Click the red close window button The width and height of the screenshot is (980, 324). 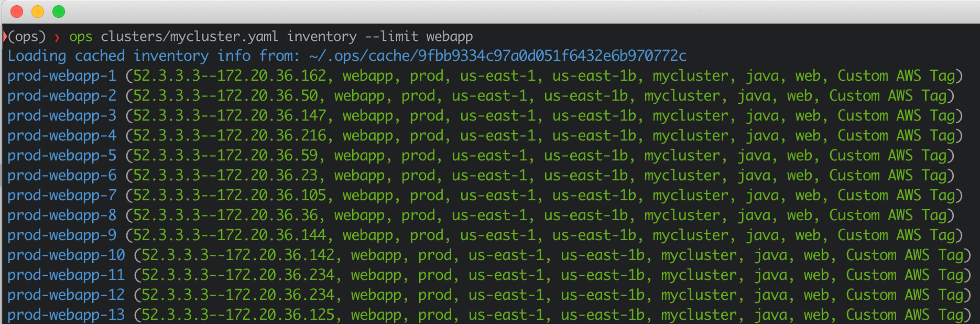click(x=17, y=12)
